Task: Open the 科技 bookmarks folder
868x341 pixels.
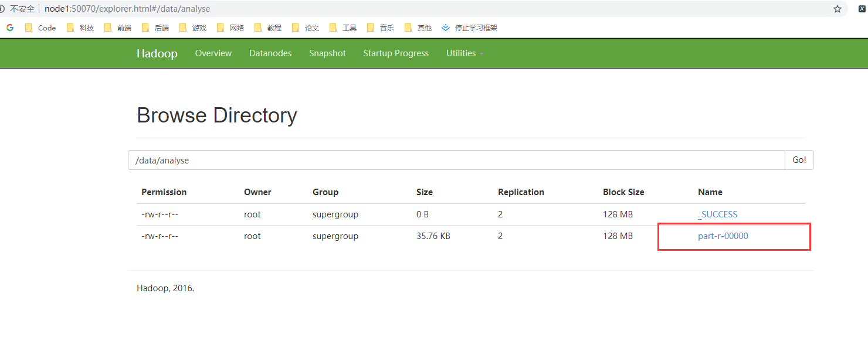Action: (80, 28)
